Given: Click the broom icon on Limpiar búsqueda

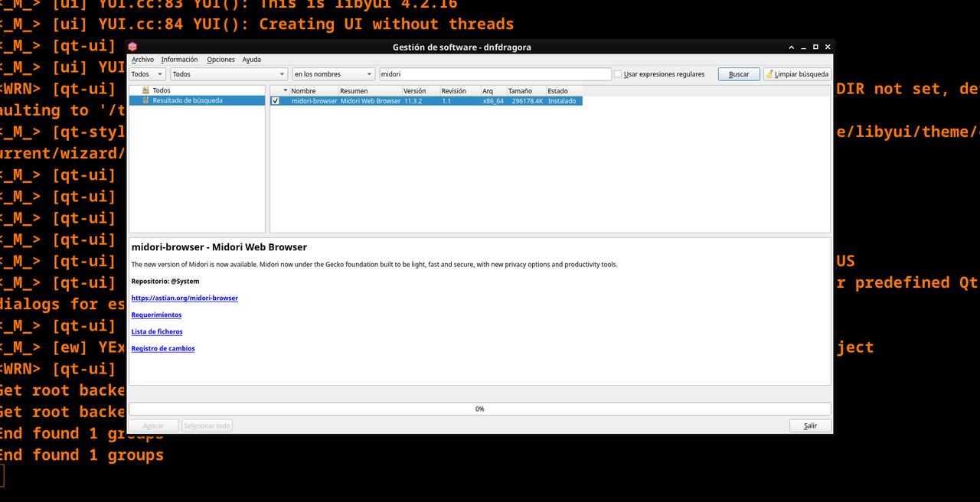Looking at the screenshot, I should point(769,74).
